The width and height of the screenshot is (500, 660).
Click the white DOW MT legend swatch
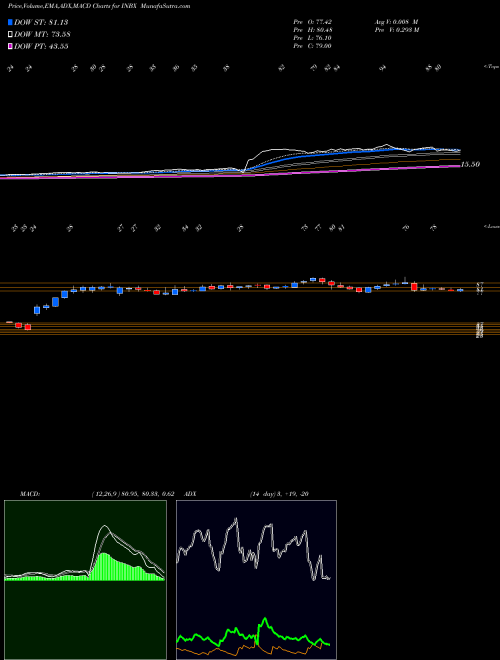click(x=10, y=34)
